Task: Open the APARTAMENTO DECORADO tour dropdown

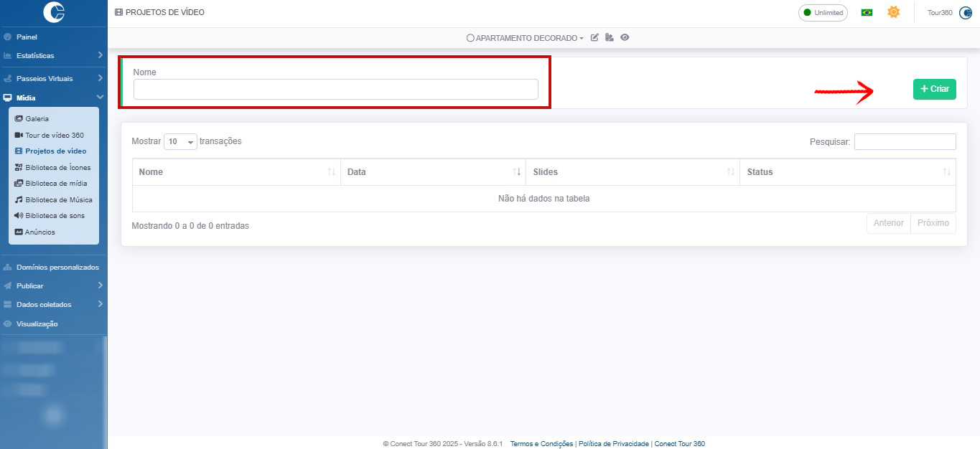Action: [x=526, y=38]
